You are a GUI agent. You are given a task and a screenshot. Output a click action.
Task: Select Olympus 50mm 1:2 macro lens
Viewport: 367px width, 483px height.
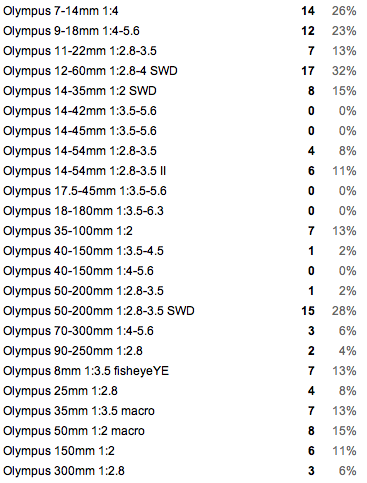pos(74,431)
